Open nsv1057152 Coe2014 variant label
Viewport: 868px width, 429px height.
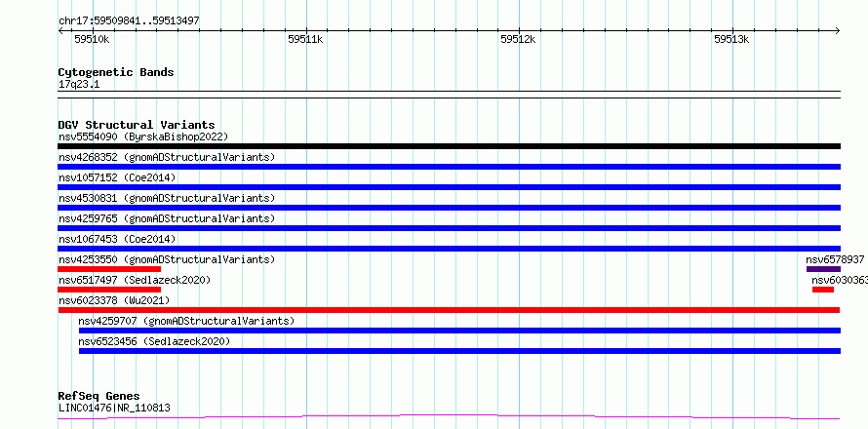click(x=117, y=177)
